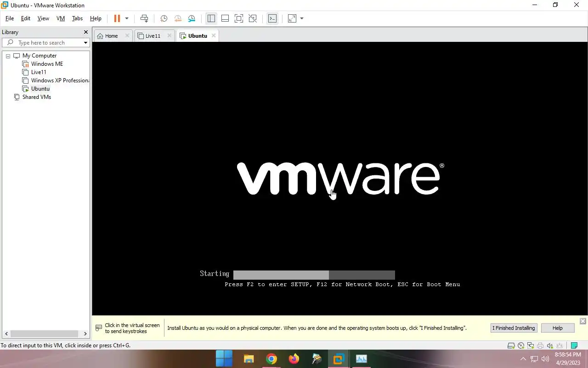Take a snapshot of this virtual machine

pos(164,18)
